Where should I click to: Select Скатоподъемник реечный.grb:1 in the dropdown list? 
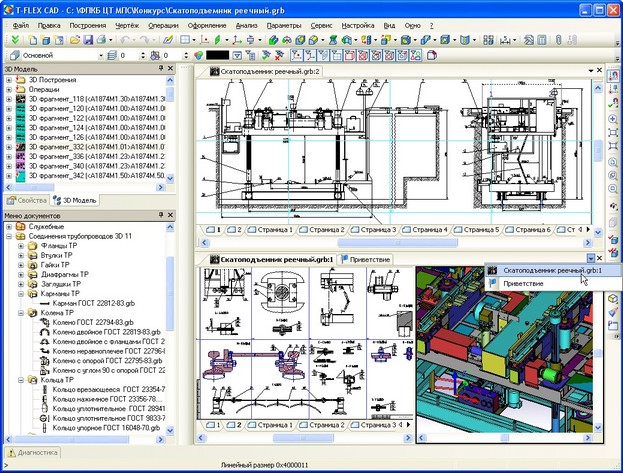tap(552, 271)
